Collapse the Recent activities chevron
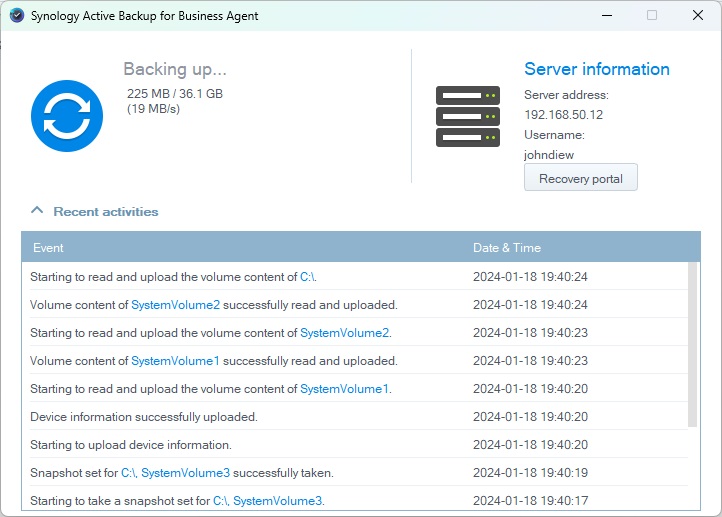722x517 pixels. coord(37,211)
